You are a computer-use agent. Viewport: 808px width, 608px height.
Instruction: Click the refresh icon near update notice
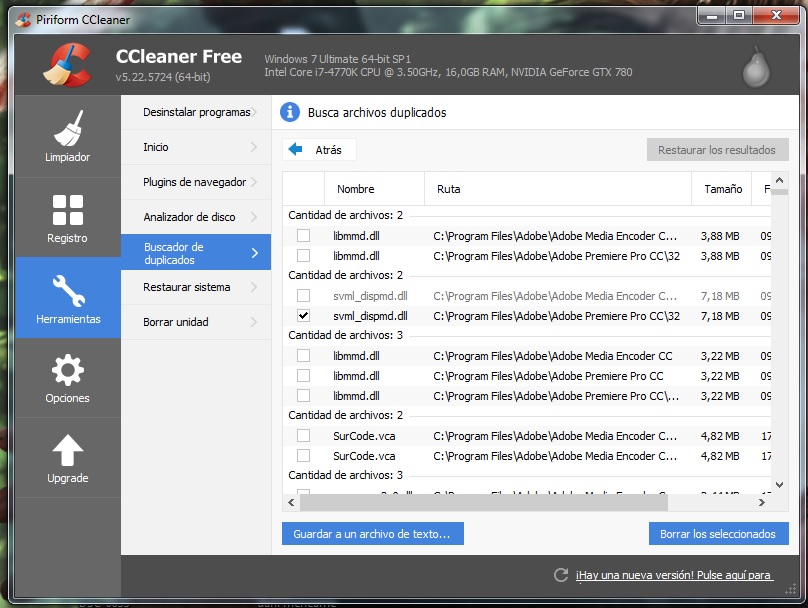(x=561, y=575)
